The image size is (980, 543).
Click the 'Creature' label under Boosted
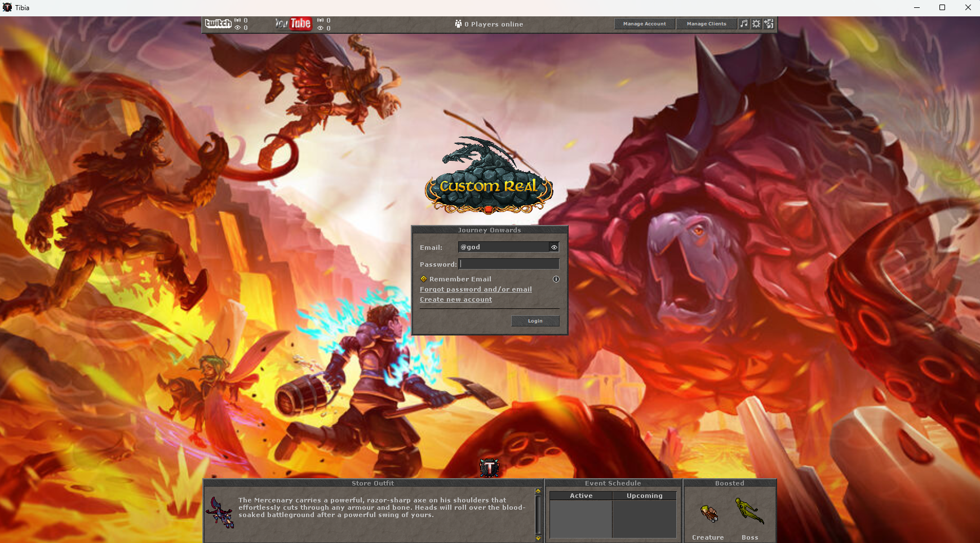708,537
